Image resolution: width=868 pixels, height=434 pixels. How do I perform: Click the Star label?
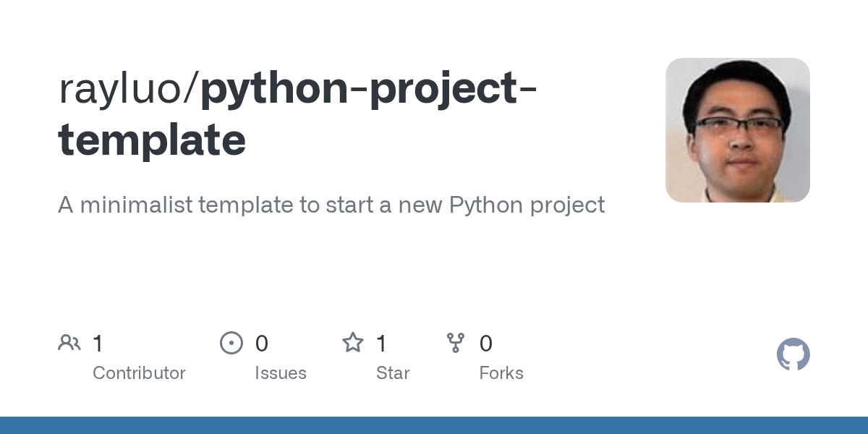click(393, 373)
